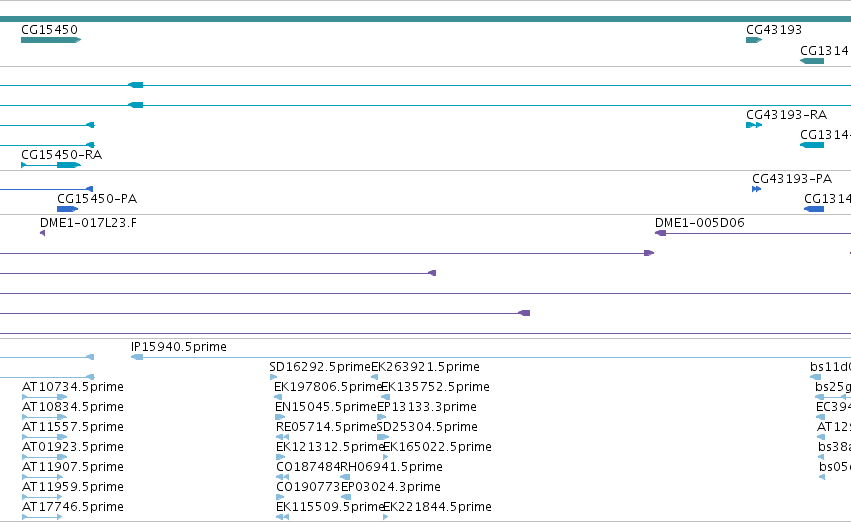Select the EK197806.5prime label
The image size is (851, 522).
point(329,387)
